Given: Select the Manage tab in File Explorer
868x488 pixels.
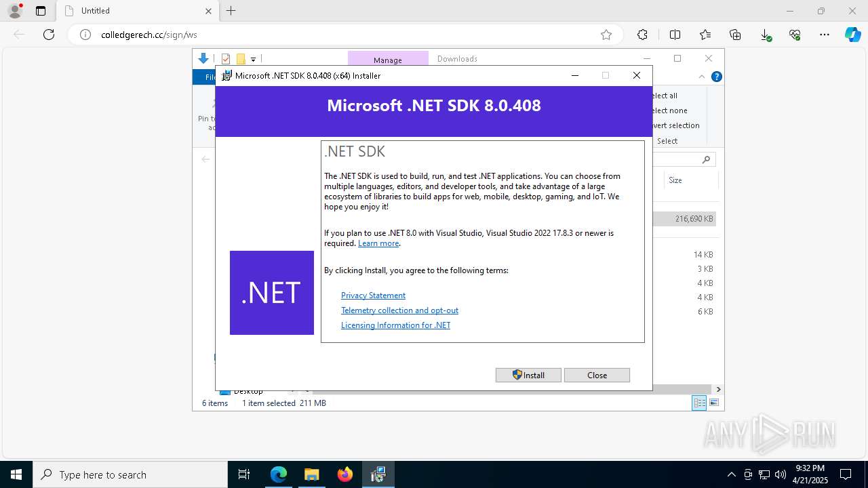Looking at the screenshot, I should pyautogui.click(x=388, y=60).
